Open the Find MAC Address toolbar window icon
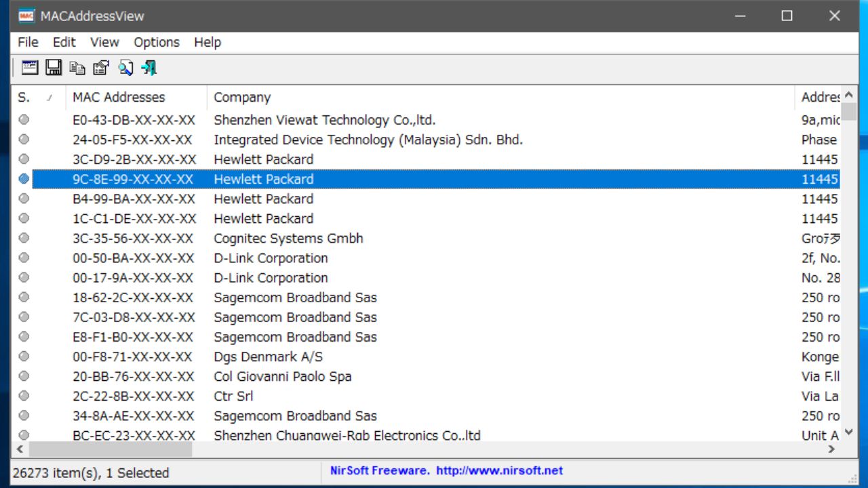Image resolution: width=868 pixels, height=488 pixels. 30,67
